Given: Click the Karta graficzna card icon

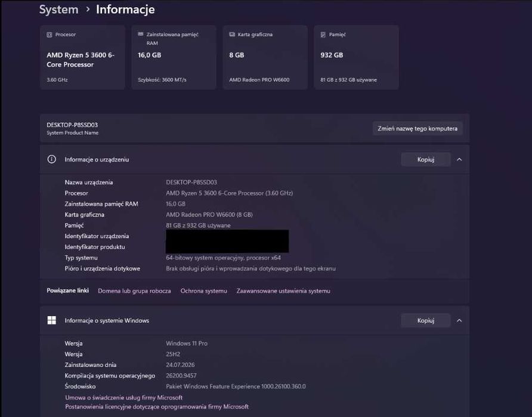Looking at the screenshot, I should coord(232,35).
